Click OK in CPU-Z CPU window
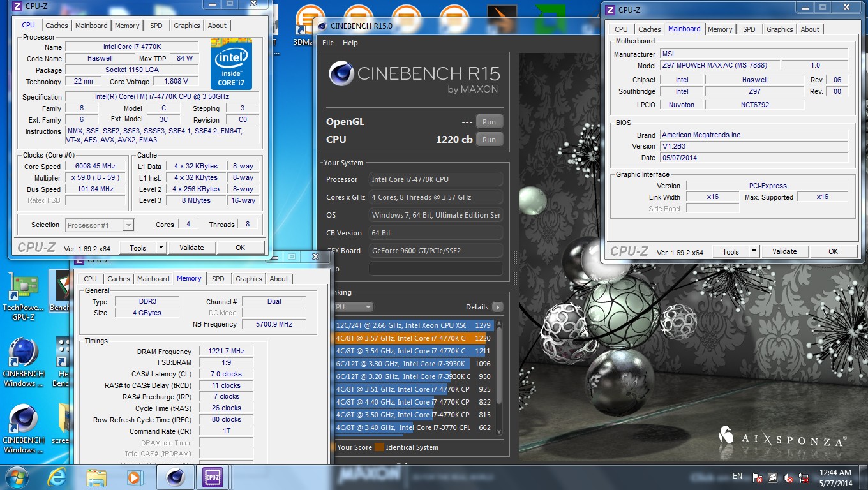 coord(241,248)
